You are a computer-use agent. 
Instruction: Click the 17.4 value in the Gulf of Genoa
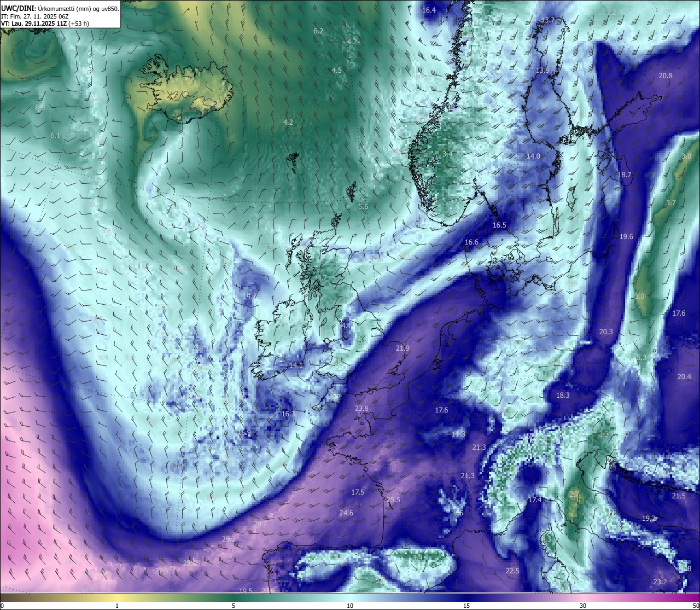tap(535, 501)
